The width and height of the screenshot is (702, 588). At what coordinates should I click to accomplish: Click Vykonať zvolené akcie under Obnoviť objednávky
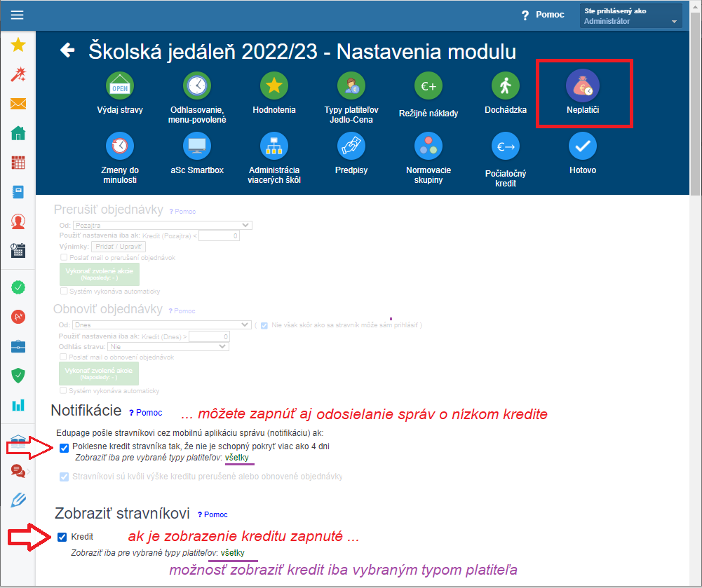(98, 374)
